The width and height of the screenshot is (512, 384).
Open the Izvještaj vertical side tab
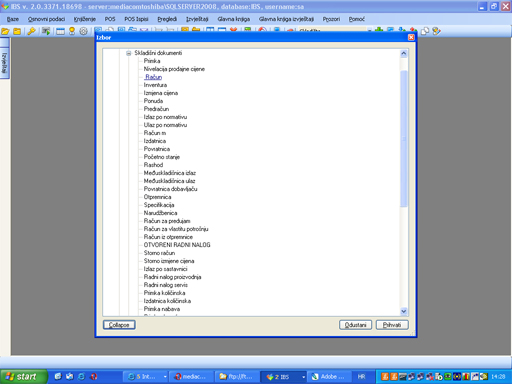pyautogui.click(x=5, y=63)
